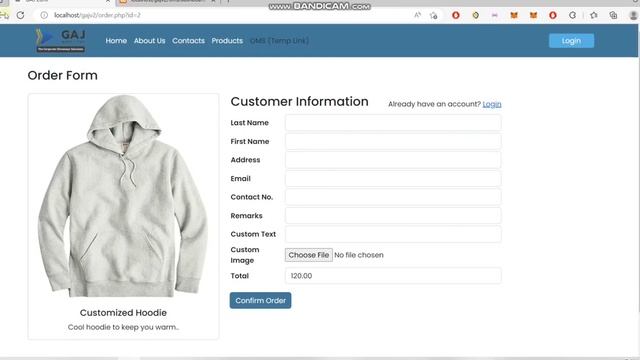The image size is (640, 360).
Task: Focus the Remarks input field
Action: 393,216
